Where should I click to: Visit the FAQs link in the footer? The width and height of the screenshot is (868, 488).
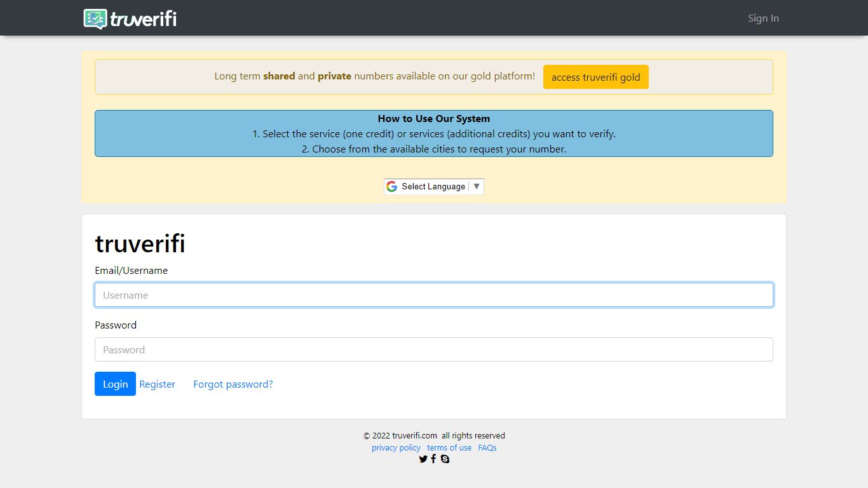(487, 447)
